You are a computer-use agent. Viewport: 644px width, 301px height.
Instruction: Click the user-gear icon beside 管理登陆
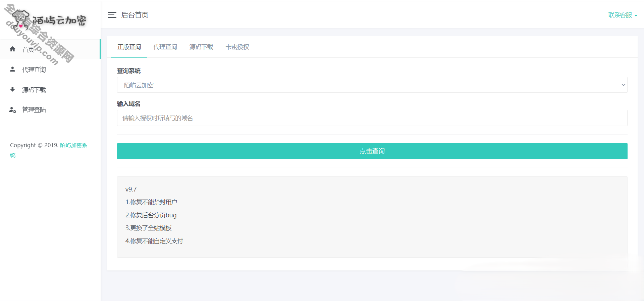coord(13,110)
